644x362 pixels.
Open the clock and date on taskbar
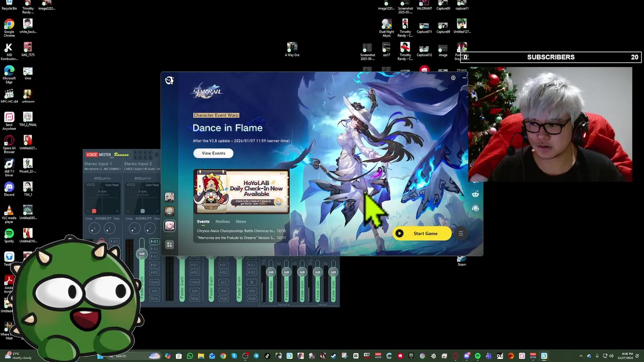[627, 356]
